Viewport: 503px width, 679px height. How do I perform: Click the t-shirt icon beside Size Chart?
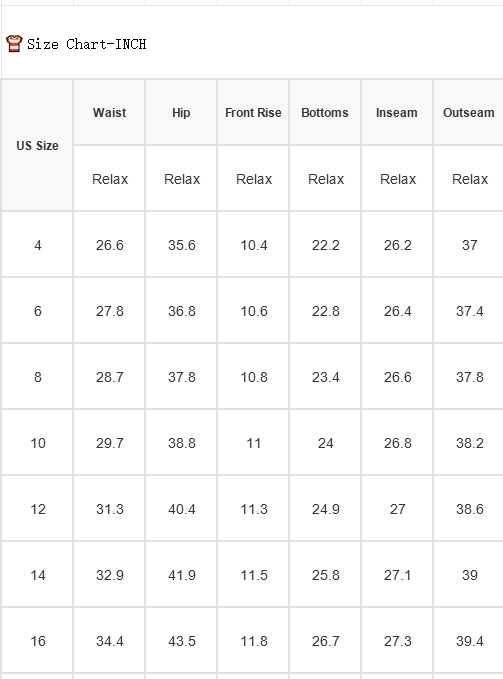tap(14, 44)
